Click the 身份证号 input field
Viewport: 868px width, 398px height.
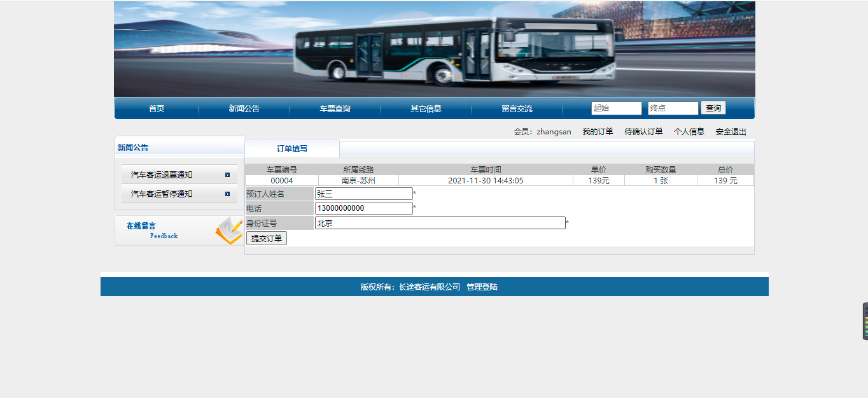point(440,223)
